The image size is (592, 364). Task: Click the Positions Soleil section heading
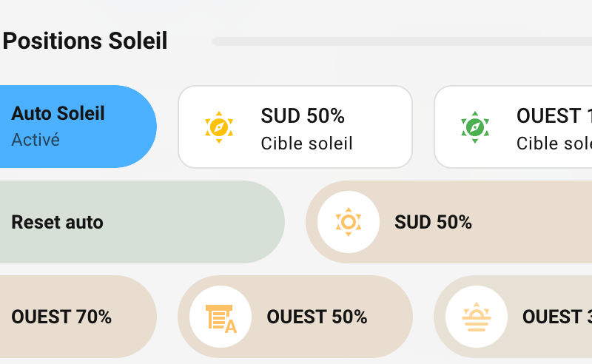click(85, 41)
